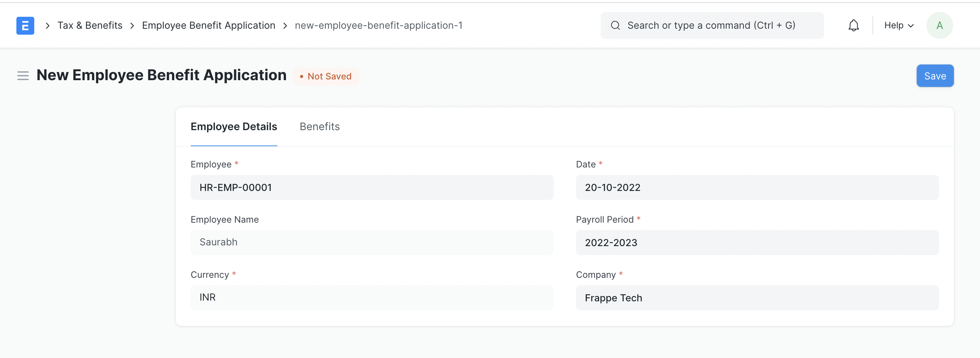Open the Company field options
The width and height of the screenshot is (980, 358).
click(x=757, y=298)
